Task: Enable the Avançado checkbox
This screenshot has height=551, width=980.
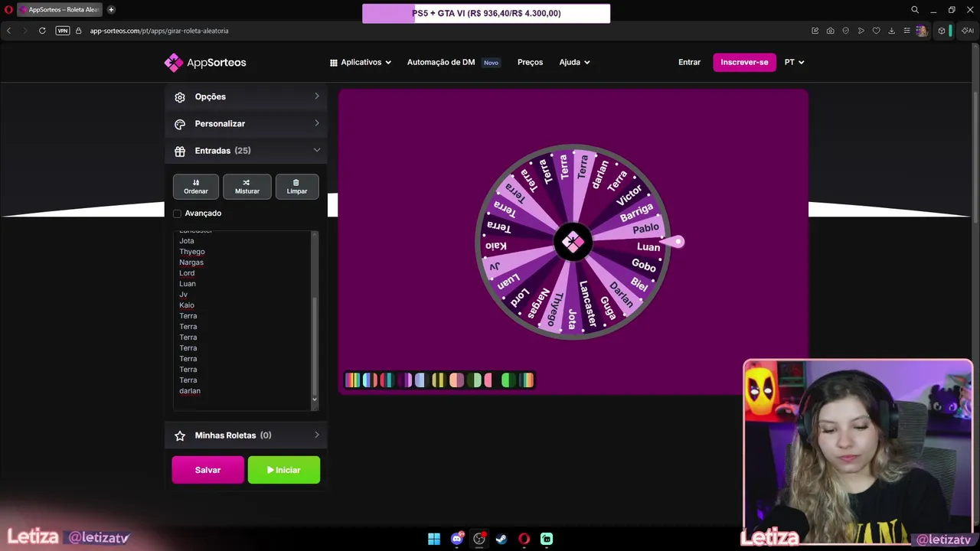Action: point(177,214)
